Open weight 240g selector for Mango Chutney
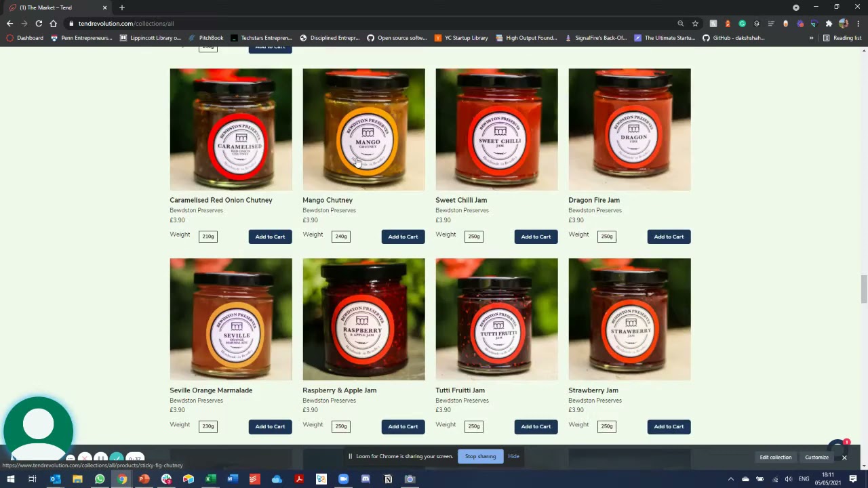The image size is (868, 488). (x=341, y=237)
